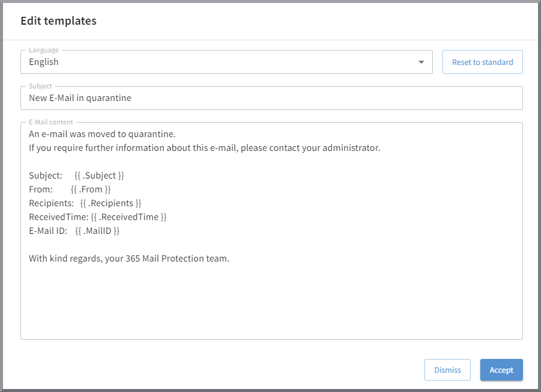541x392 pixels.
Task: Place cursor on the '{{ .From }}' placeholder
Action: tap(91, 189)
